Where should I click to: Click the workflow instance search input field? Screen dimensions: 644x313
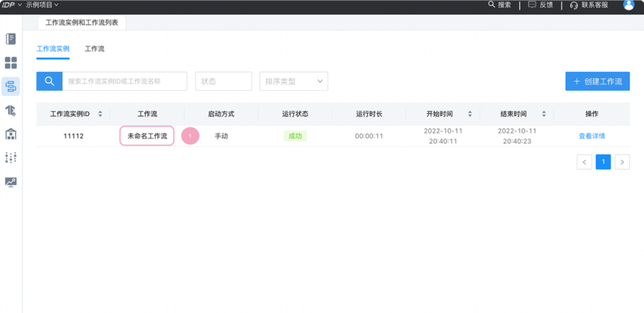pyautogui.click(x=124, y=81)
